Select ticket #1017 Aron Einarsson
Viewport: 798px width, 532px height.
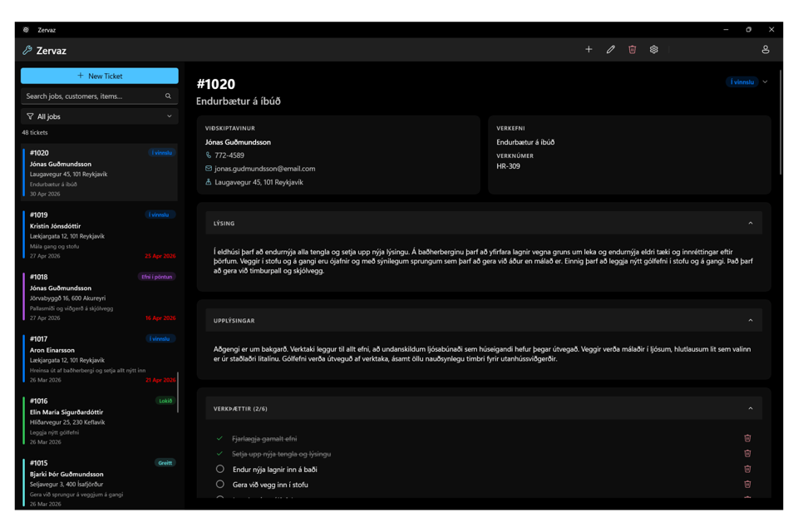(x=100, y=359)
